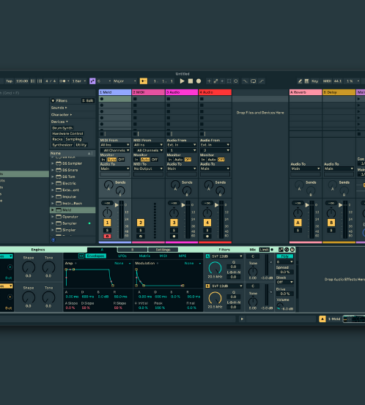This screenshot has width=365, height=405.
Task: Toggle track 3 activator button
Action: tap(174, 223)
